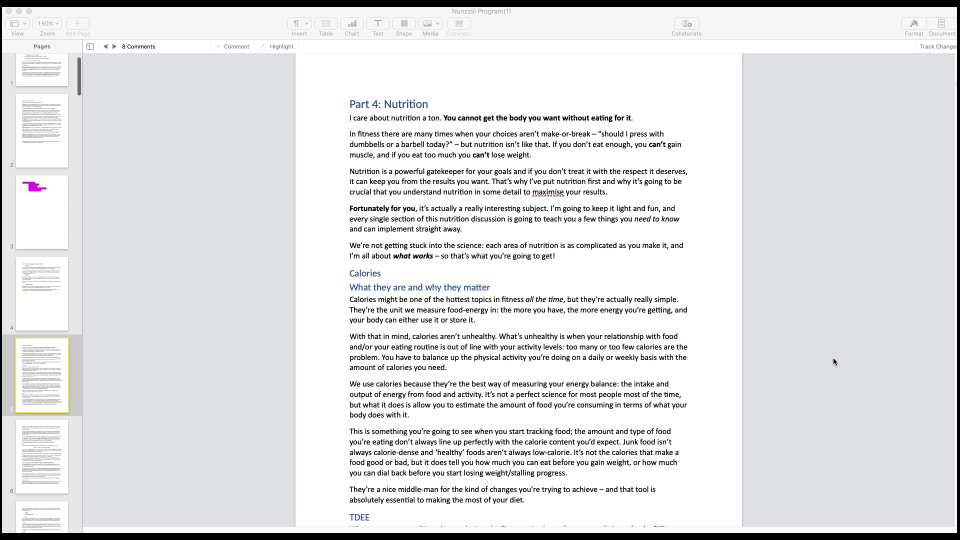The height and width of the screenshot is (540, 960).
Task: Open the Document inspector panel
Action: [x=941, y=23]
